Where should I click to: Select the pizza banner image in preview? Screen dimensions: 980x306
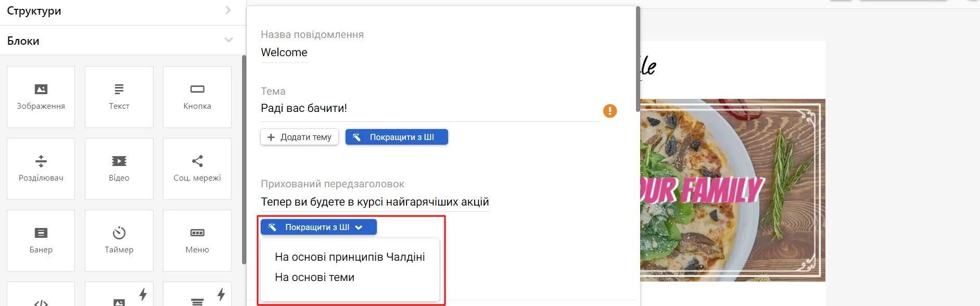click(733, 190)
